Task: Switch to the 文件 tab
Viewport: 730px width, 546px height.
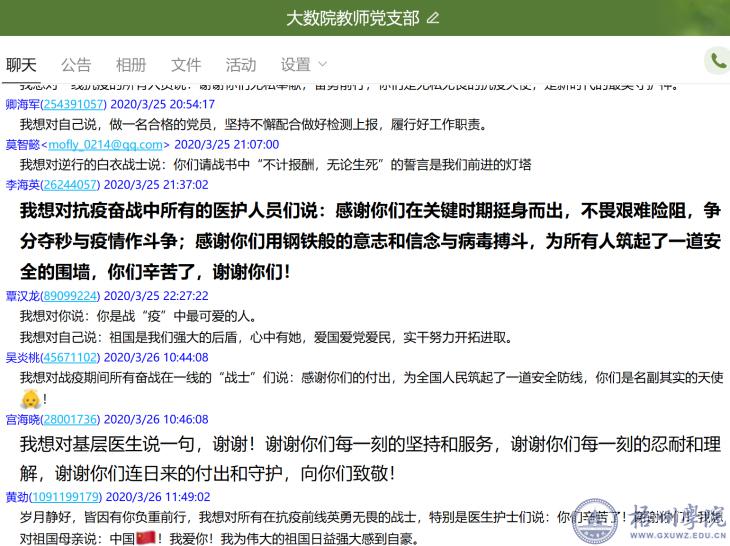Action: (186, 65)
